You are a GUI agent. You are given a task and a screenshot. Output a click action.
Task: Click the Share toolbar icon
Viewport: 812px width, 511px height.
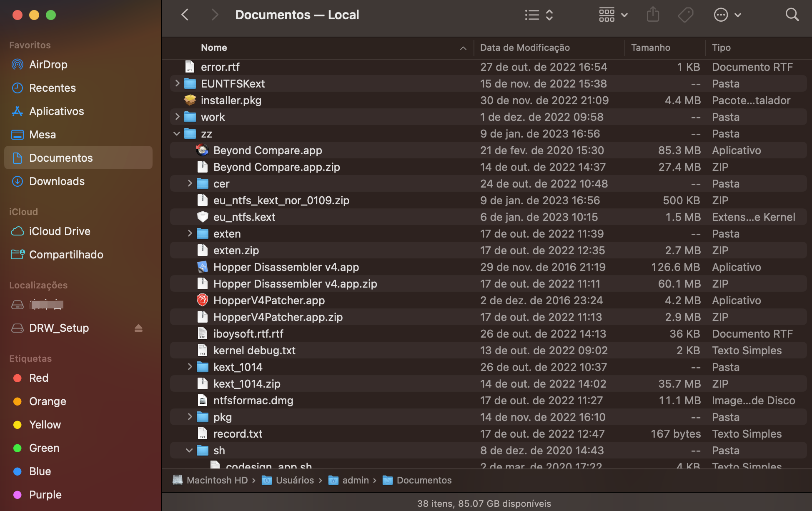(x=653, y=15)
